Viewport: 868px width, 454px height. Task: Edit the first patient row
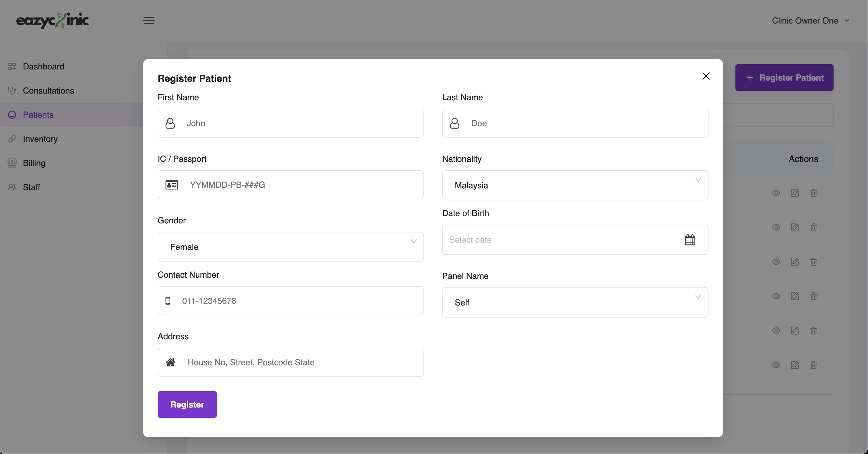coord(795,193)
